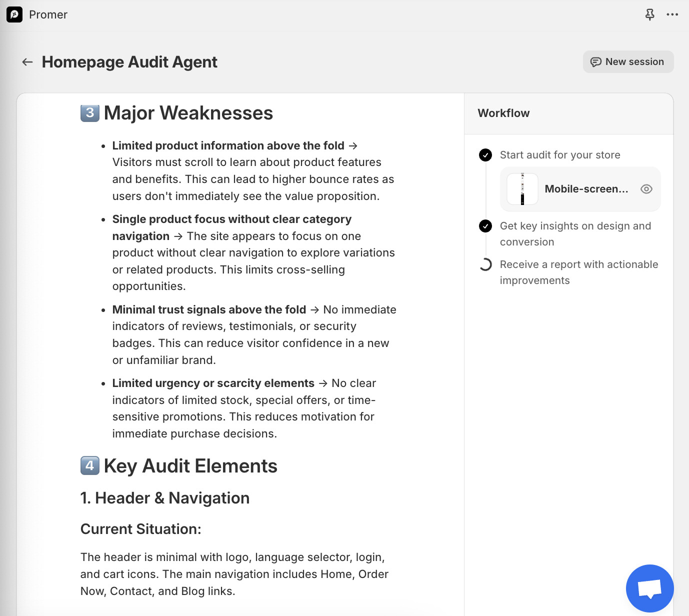Click the number 4 emoji badge

coord(90,466)
